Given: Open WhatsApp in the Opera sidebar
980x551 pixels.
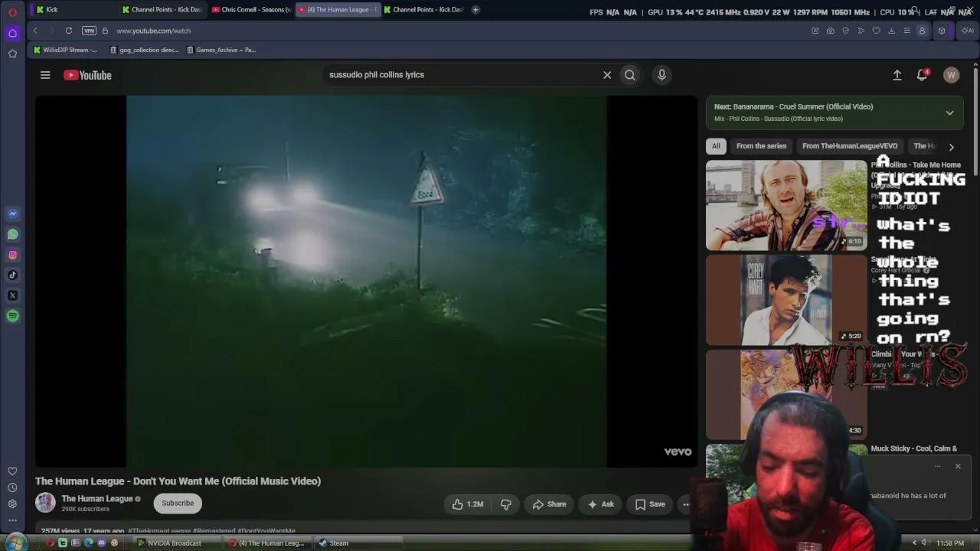Looking at the screenshot, I should (12, 235).
